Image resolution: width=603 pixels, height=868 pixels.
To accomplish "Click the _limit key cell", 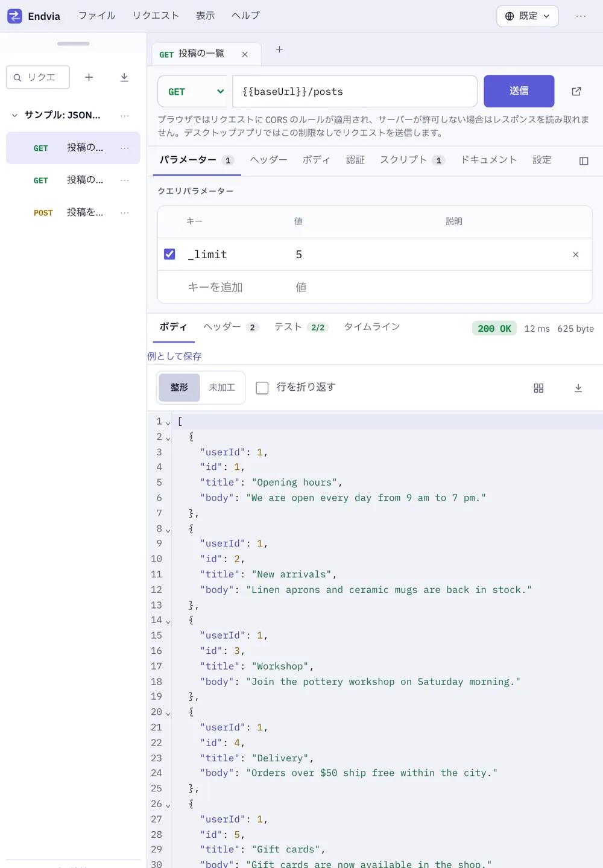I will (235, 255).
